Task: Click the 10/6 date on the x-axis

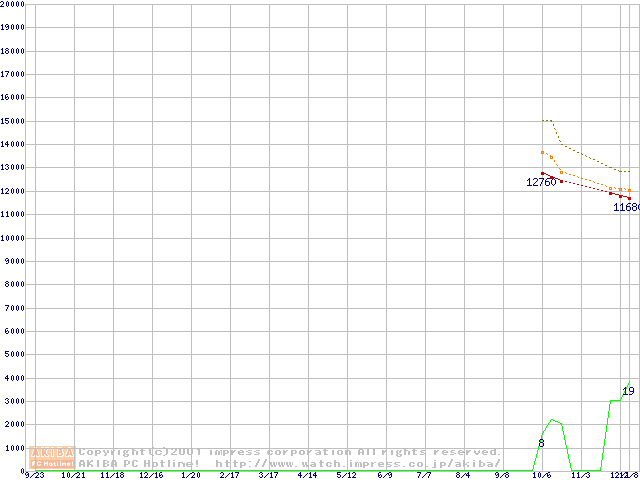Action: click(x=542, y=475)
